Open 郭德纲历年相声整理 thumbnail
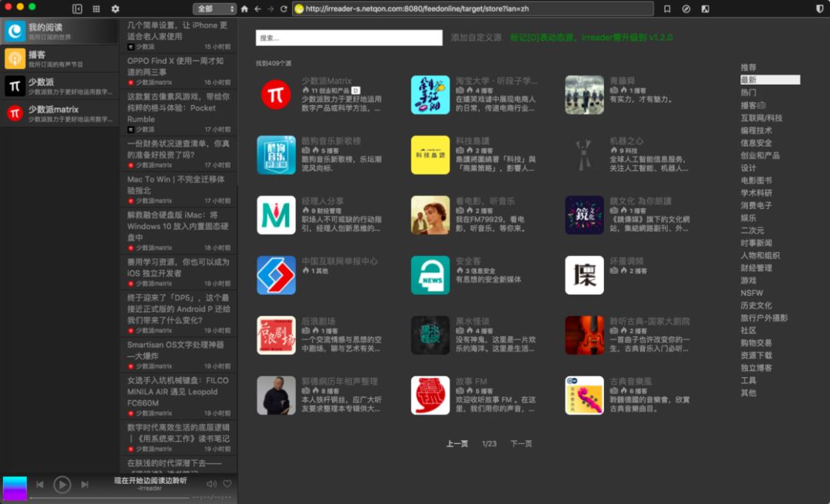 pyautogui.click(x=276, y=395)
